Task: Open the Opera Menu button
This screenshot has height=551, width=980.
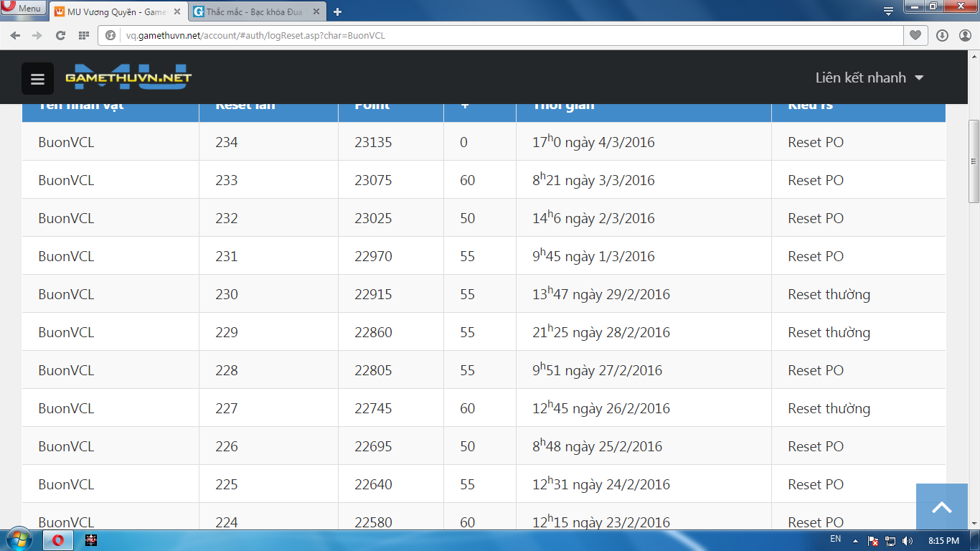Action: [x=23, y=9]
